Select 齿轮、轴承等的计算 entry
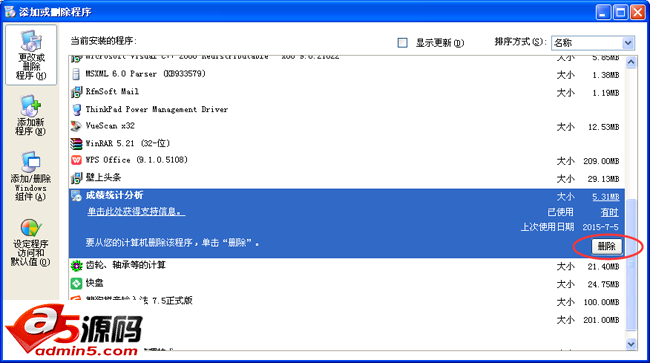 tap(347, 266)
